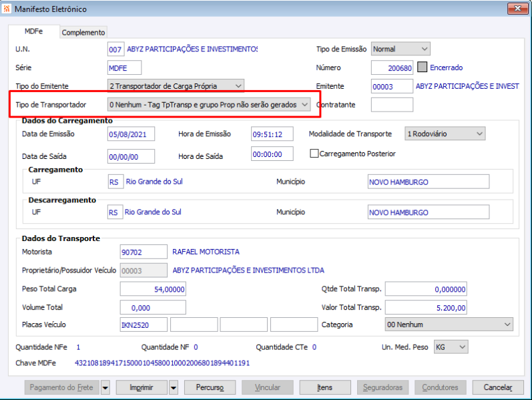The height and width of the screenshot is (400, 532).
Task: Click the Cancelar button
Action: [x=498, y=387]
